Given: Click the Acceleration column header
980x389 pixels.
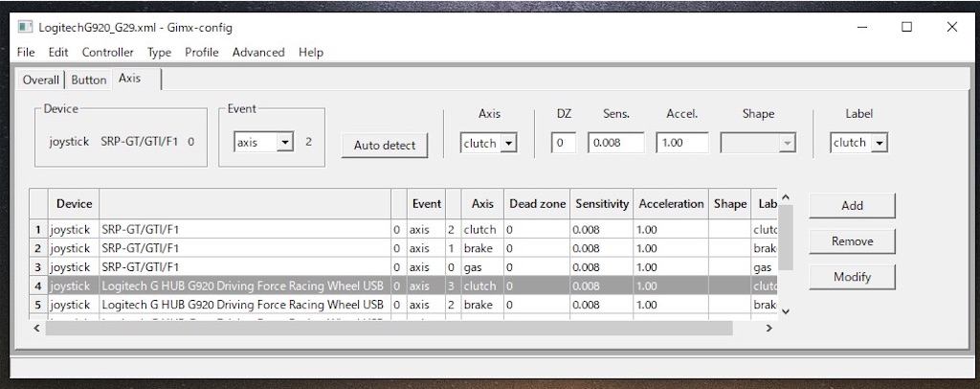Looking at the screenshot, I should (x=671, y=204).
